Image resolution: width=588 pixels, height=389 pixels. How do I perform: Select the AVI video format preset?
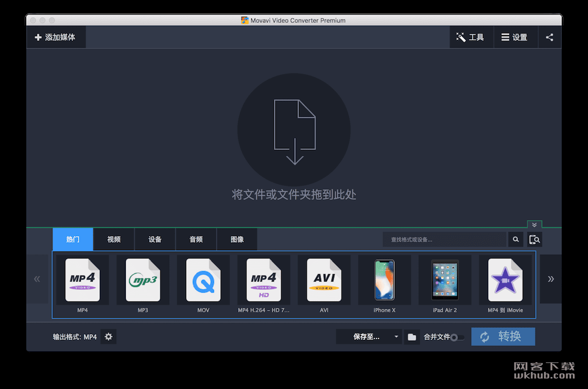(x=324, y=285)
